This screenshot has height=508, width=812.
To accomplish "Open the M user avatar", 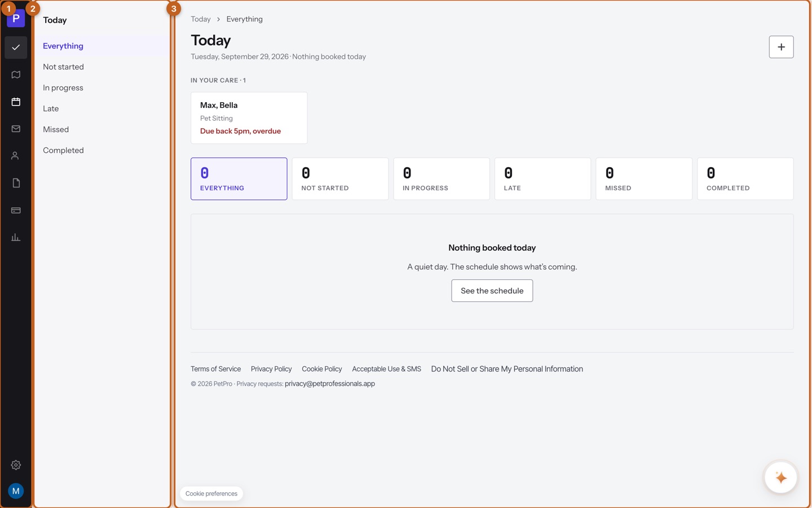I will 16,491.
